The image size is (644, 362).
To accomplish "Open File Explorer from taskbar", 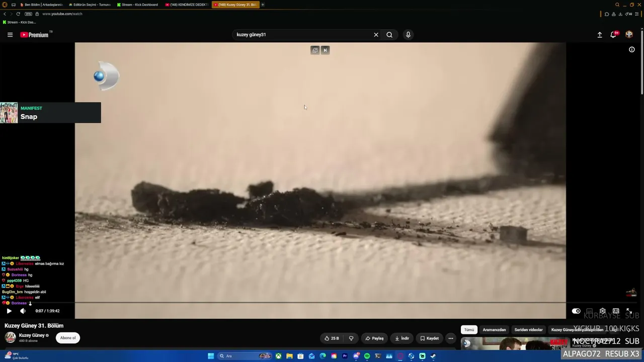I will [289, 356].
